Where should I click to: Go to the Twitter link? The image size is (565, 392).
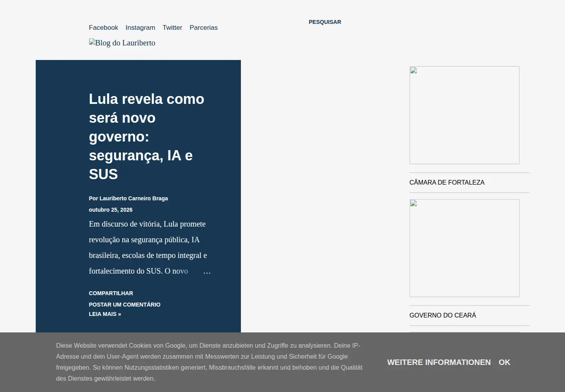pos(172,27)
